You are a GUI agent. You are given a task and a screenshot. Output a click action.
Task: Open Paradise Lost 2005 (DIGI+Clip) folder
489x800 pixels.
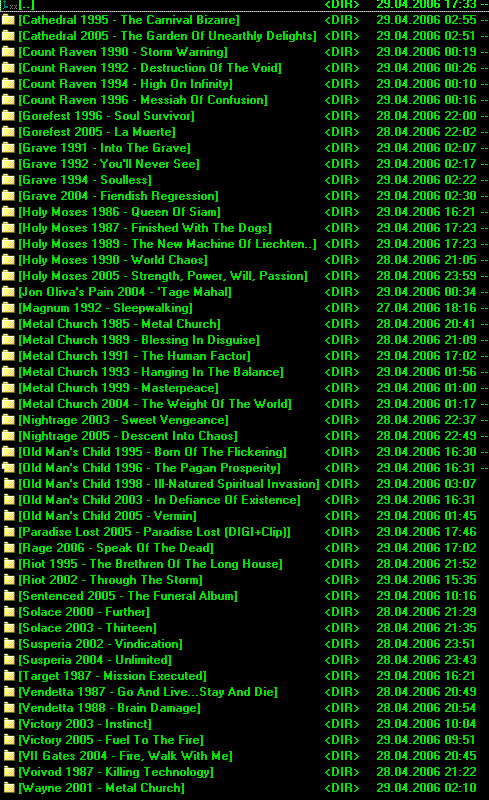tap(155, 532)
